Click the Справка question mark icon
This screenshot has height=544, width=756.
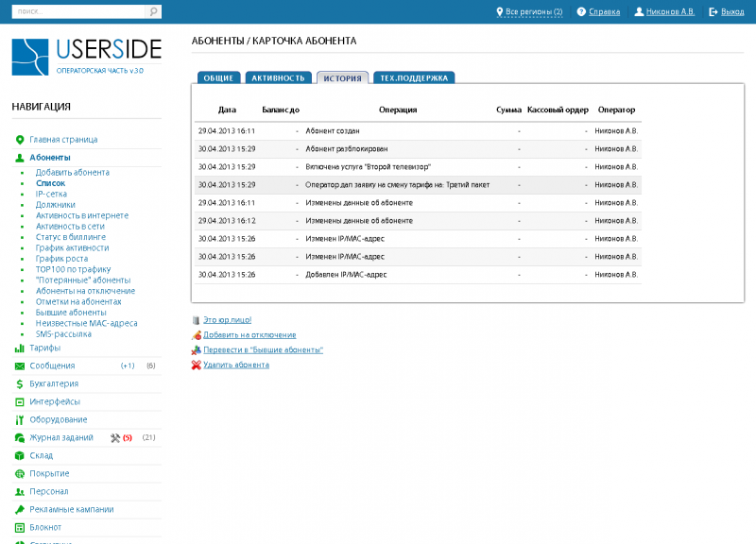pyautogui.click(x=581, y=12)
